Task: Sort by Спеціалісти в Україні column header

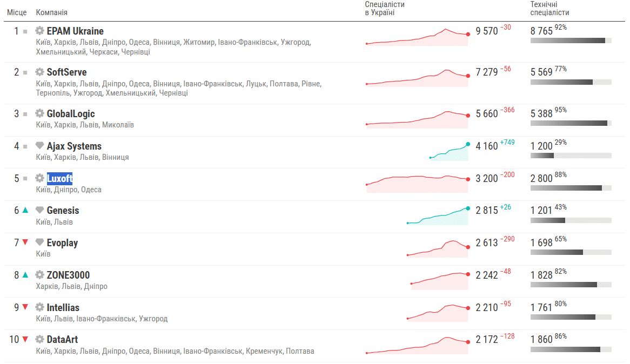Action: coord(385,9)
